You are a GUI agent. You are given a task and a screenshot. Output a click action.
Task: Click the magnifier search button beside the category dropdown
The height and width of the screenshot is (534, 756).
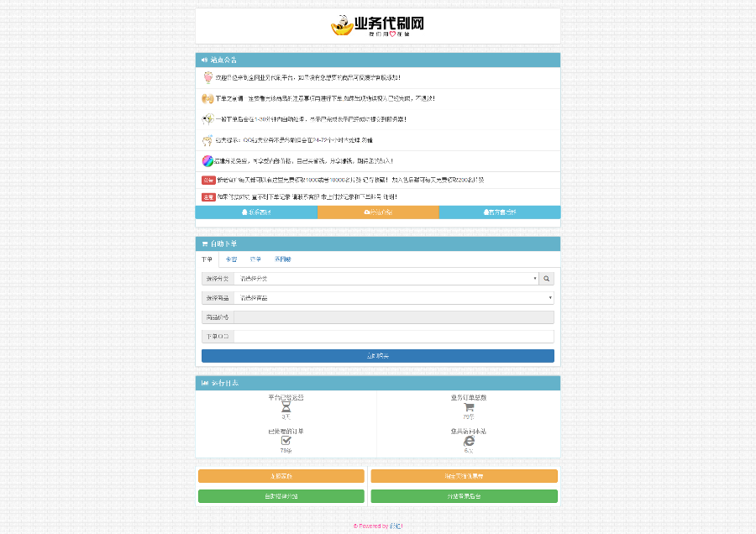(x=546, y=279)
